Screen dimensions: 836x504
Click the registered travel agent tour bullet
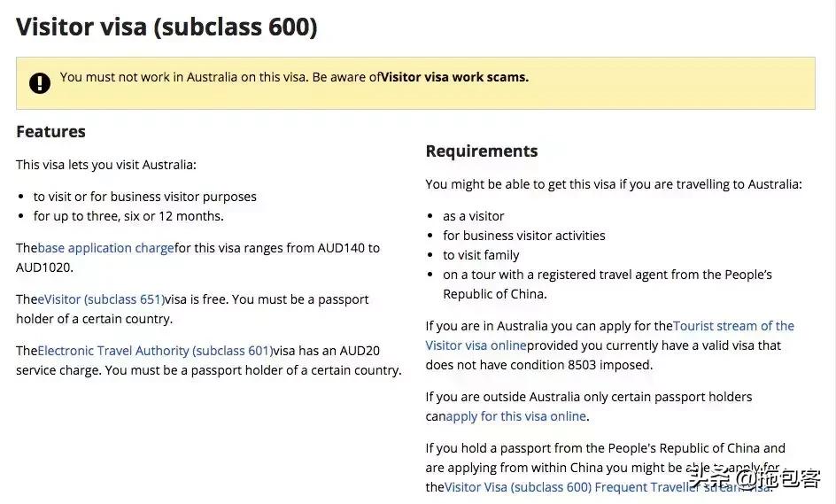coord(607,275)
